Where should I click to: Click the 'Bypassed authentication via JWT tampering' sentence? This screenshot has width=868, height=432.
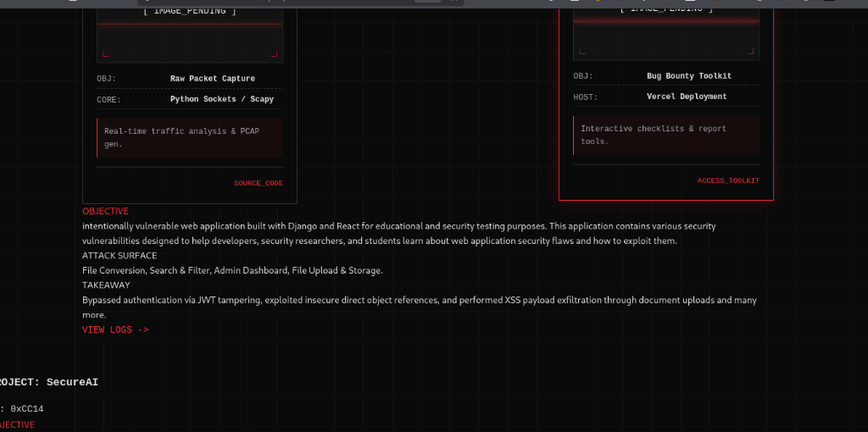click(x=420, y=307)
